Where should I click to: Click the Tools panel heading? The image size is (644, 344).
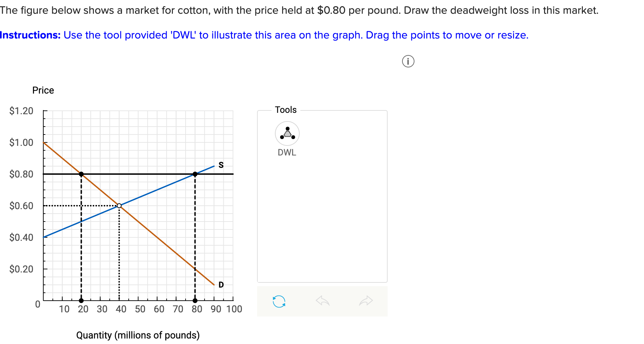click(286, 110)
